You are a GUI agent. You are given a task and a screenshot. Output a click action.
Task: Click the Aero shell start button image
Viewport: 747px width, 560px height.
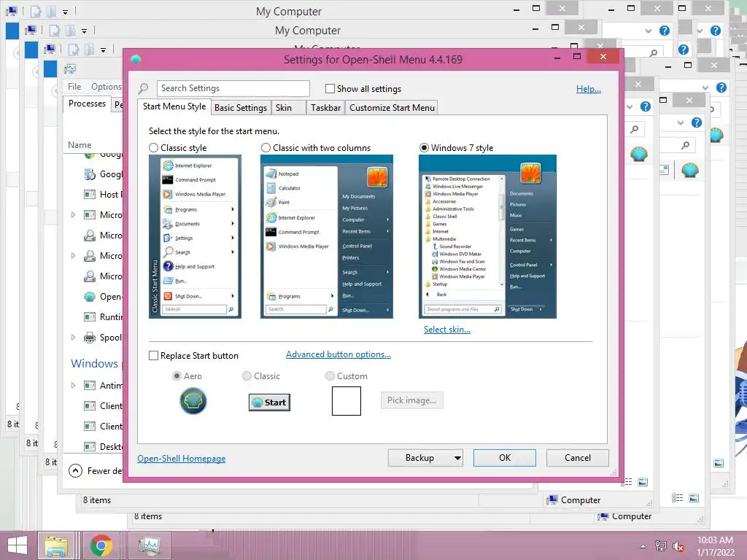tap(193, 401)
